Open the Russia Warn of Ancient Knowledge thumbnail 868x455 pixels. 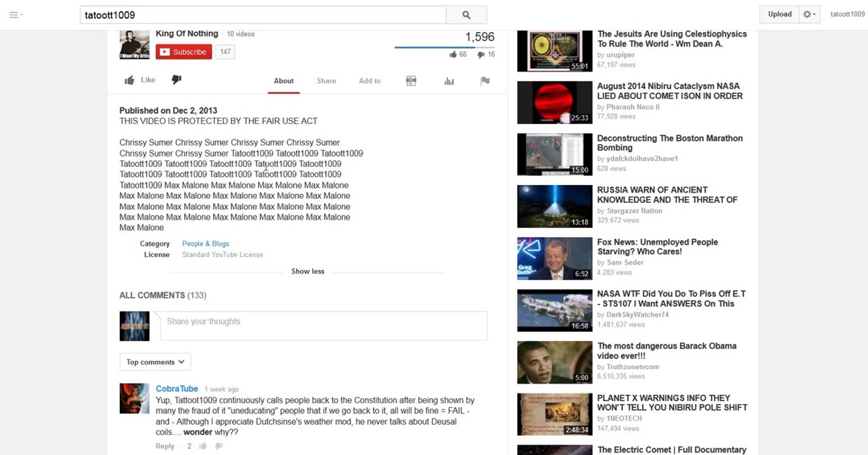tap(554, 207)
